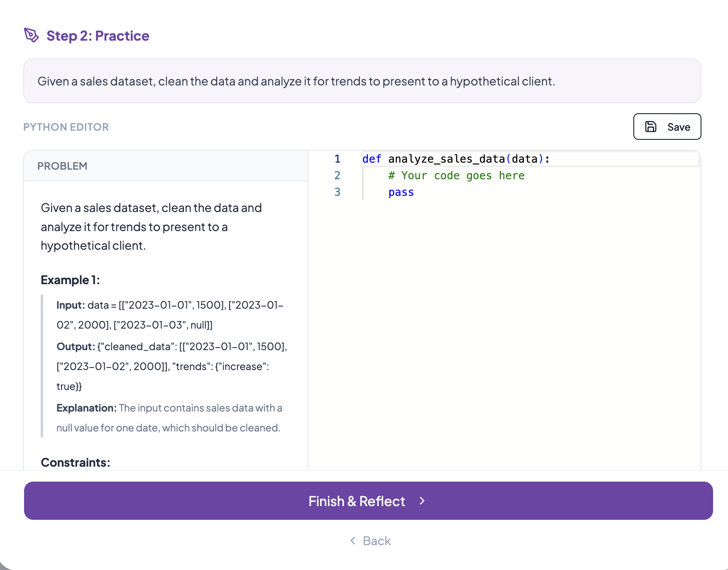Click the pen icon beside Step 2
The height and width of the screenshot is (570, 728).
click(x=31, y=35)
